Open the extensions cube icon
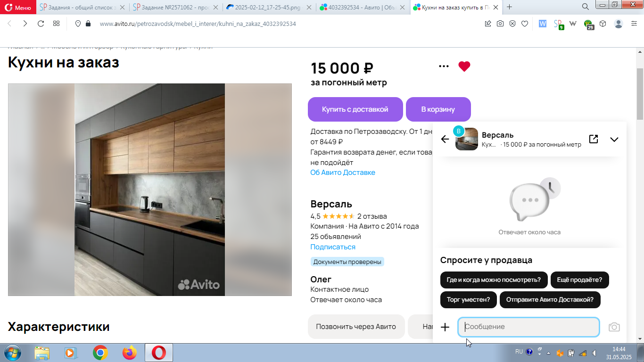 pyautogui.click(x=603, y=24)
